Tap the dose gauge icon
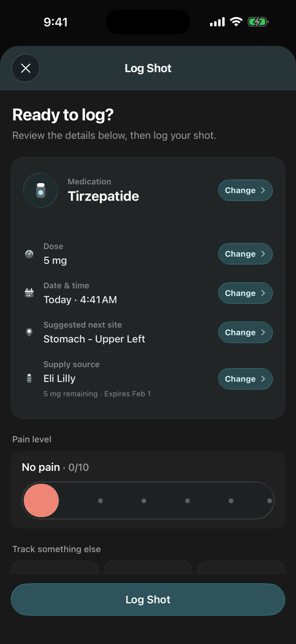 click(x=29, y=254)
